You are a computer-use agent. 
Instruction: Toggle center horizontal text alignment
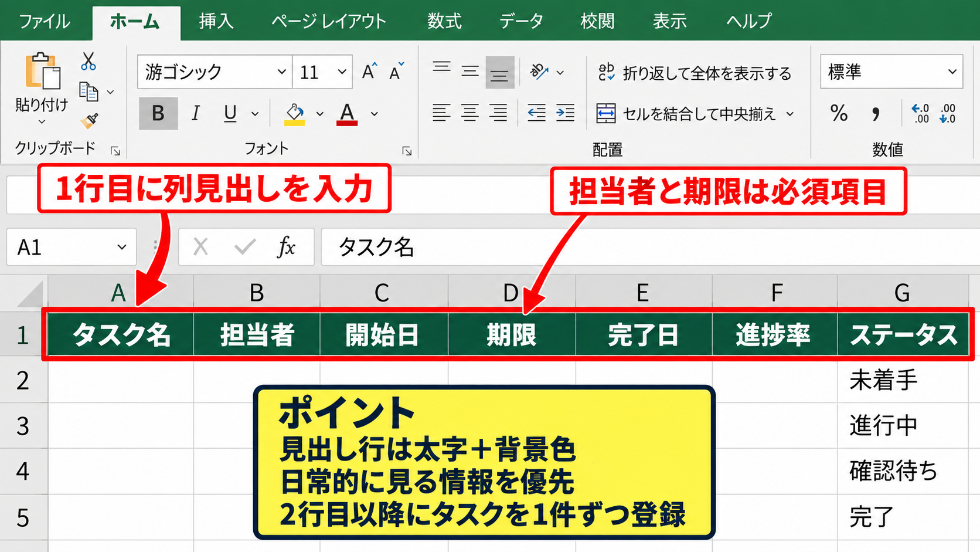point(469,113)
